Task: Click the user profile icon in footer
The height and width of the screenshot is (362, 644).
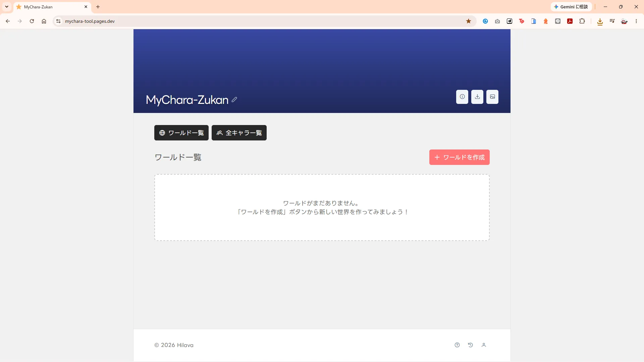Action: [x=484, y=345]
